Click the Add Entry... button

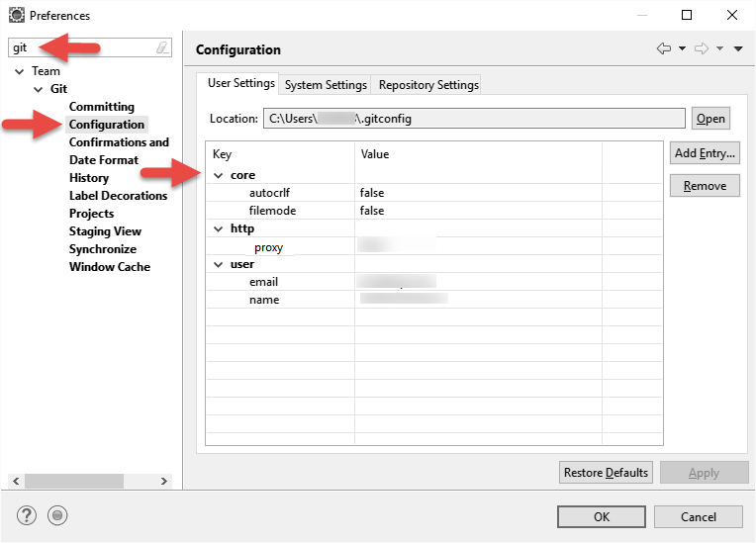pyautogui.click(x=705, y=153)
